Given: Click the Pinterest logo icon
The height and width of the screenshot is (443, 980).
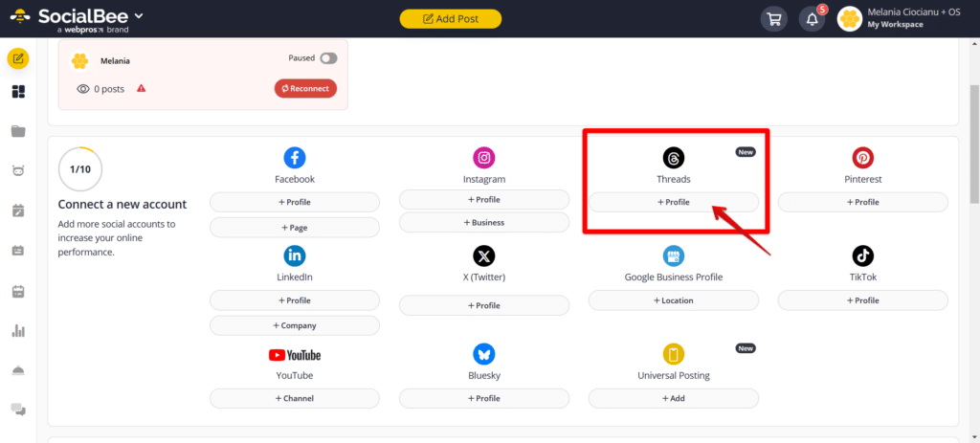Looking at the screenshot, I should pos(863,158).
